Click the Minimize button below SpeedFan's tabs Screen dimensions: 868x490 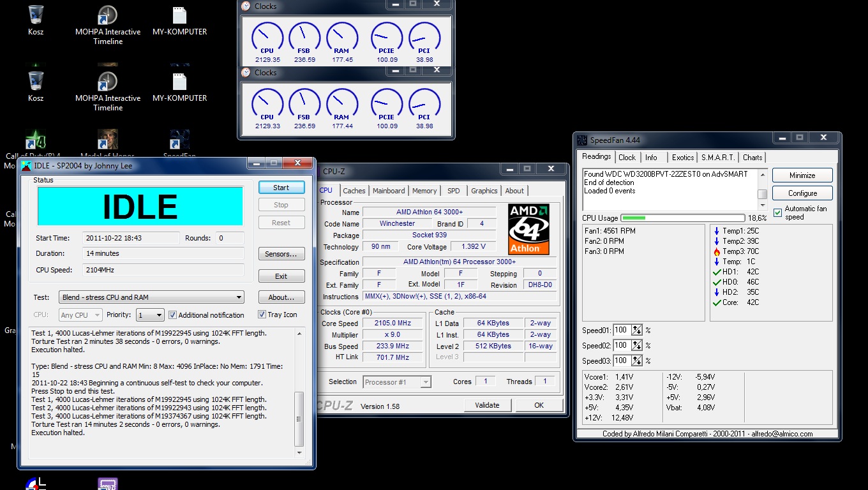point(802,175)
